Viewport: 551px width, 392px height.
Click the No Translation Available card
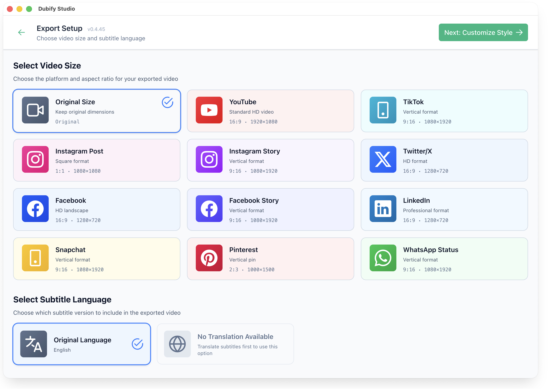[x=225, y=344]
